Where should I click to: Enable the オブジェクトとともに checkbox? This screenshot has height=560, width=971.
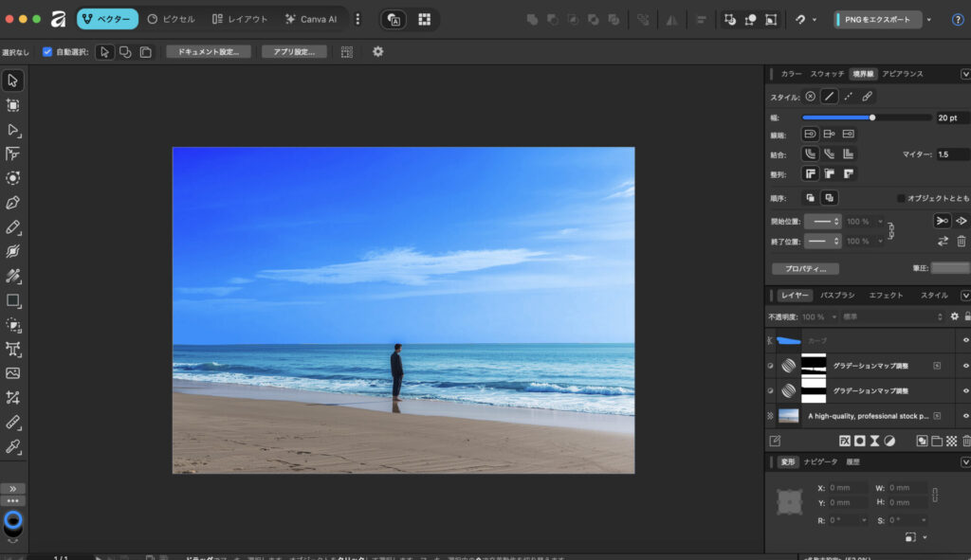click(901, 198)
